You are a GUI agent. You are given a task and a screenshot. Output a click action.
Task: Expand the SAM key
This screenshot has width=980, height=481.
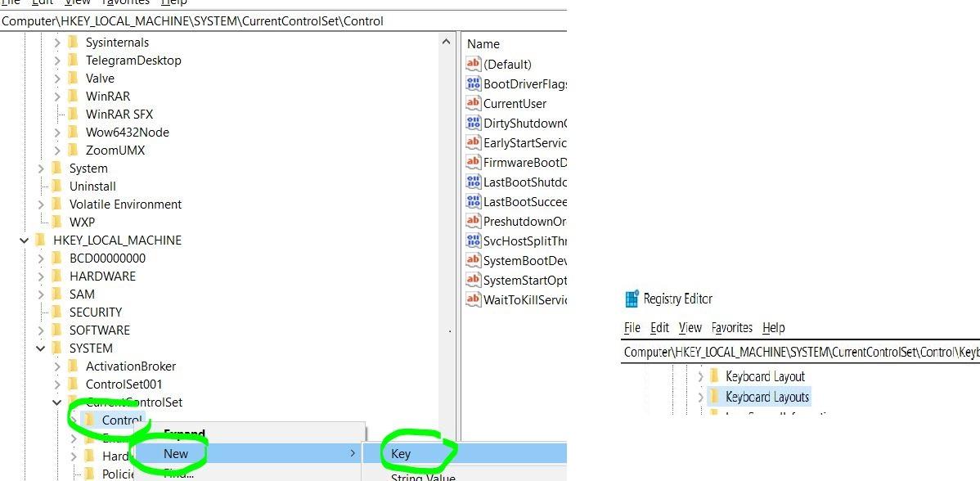point(41,294)
